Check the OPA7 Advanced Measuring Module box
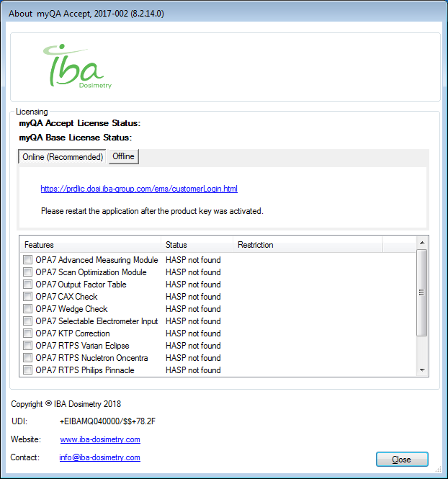448x479 pixels. [27, 260]
